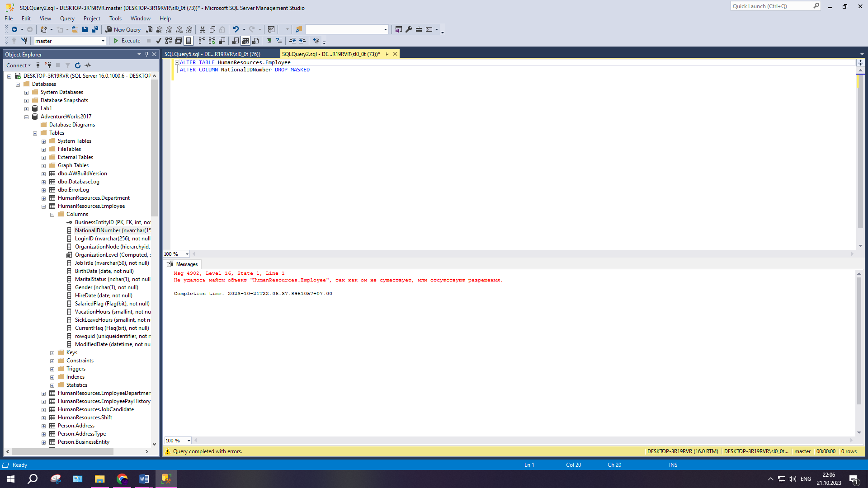Click the DAX query icon
Image resolution: width=868 pixels, height=488 pixels.
coord(189,29)
